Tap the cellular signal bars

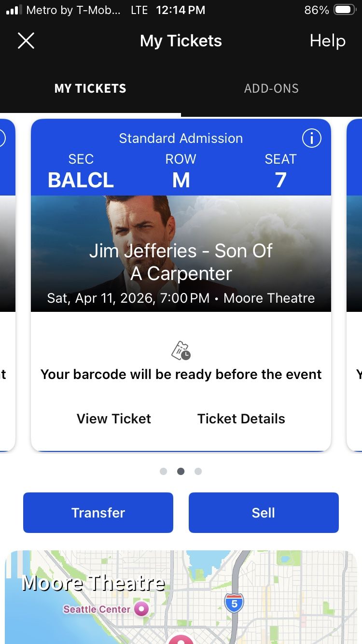pyautogui.click(x=14, y=10)
